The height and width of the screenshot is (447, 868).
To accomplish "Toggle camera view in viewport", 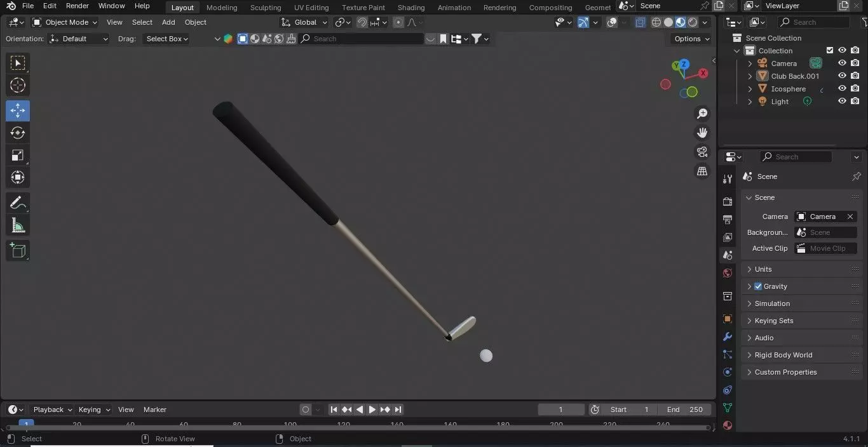I will [x=702, y=152].
